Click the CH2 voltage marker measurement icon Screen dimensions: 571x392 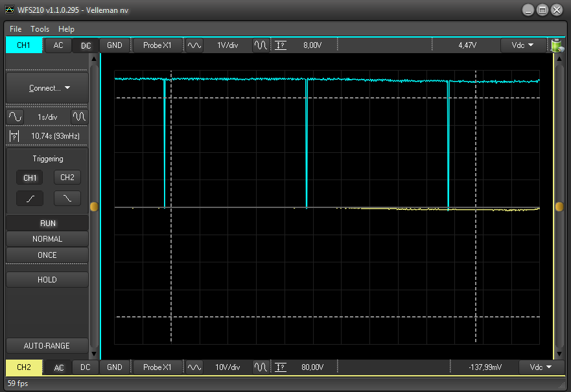click(x=280, y=367)
